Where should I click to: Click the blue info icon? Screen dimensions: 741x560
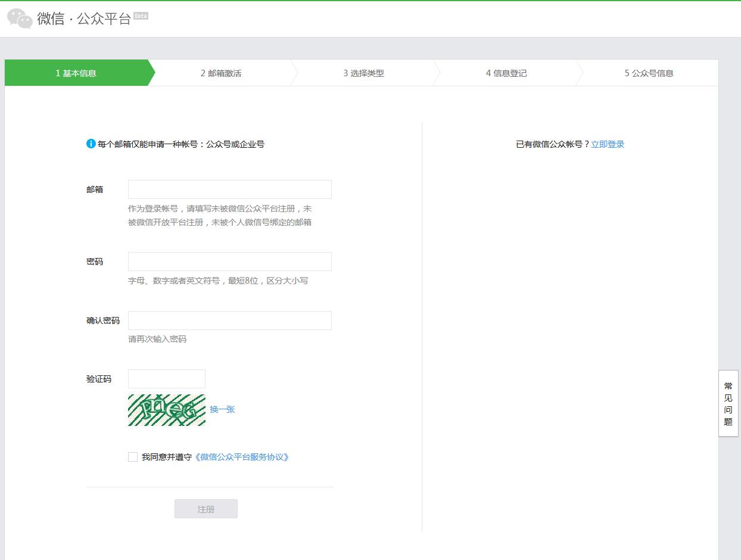91,144
